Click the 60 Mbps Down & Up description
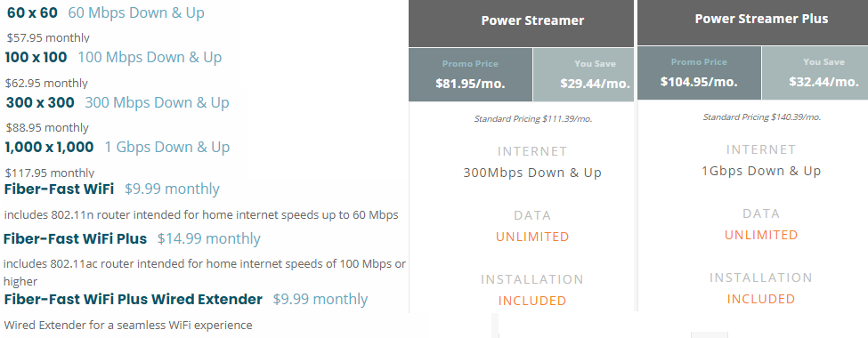The width and height of the screenshot is (868, 338). coord(136,12)
